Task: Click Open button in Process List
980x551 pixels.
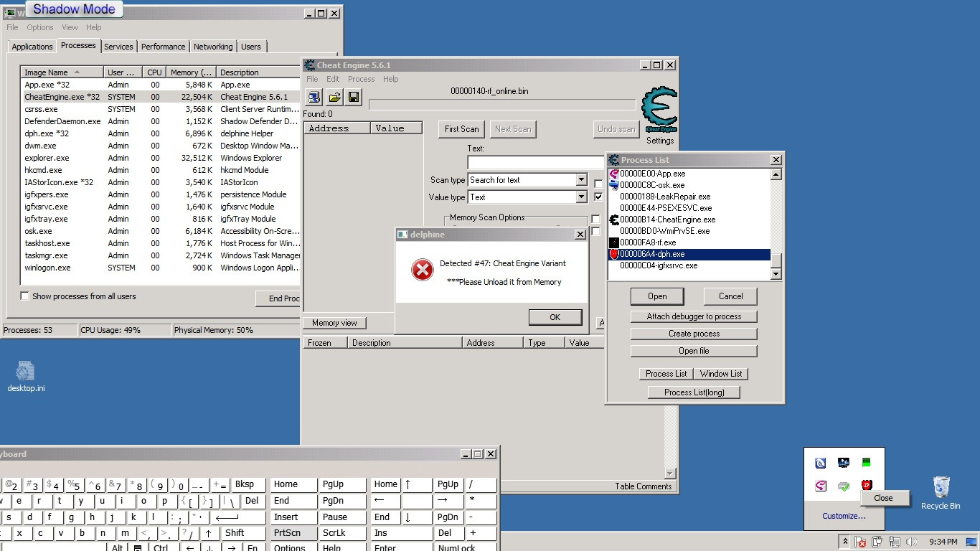Action: (x=657, y=296)
